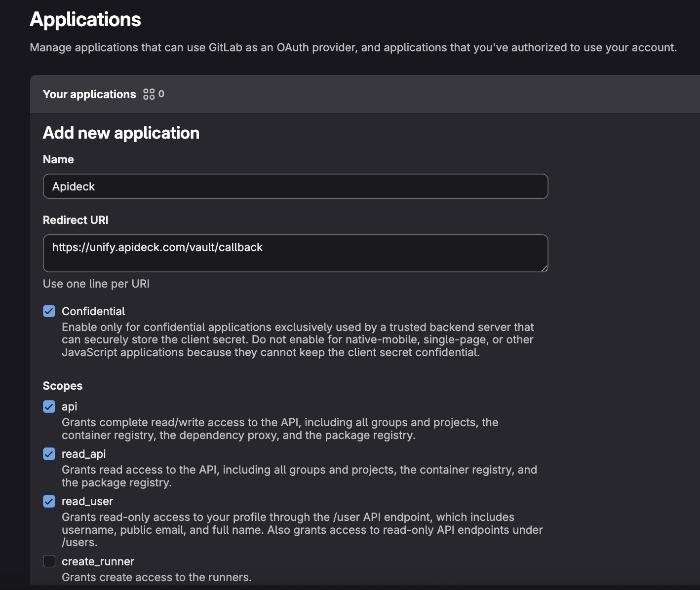Click the Redirect URI field label

pos(76,220)
